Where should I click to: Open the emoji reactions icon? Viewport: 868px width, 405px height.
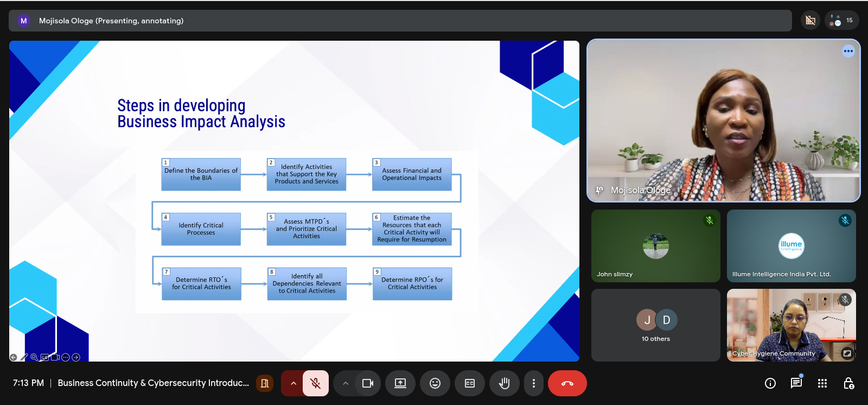tap(435, 383)
